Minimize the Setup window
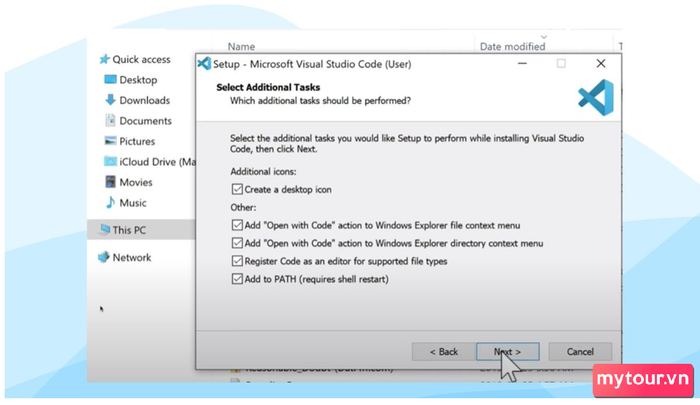Image resolution: width=700 pixels, height=405 pixels. point(522,64)
